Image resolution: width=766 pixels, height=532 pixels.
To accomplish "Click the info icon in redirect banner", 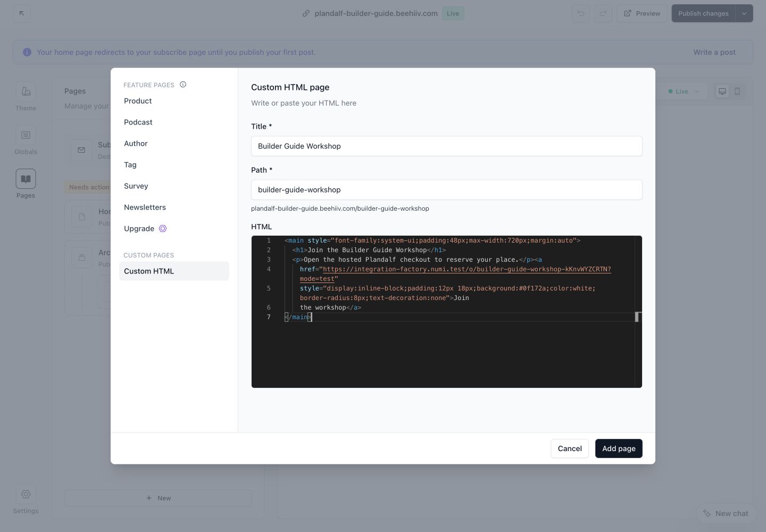I will 27,52.
